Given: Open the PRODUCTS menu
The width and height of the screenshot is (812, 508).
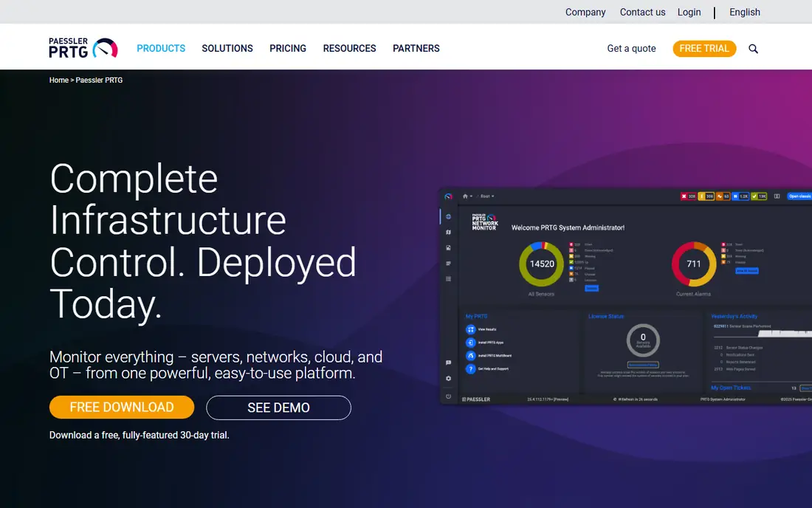Looking at the screenshot, I should tap(161, 48).
